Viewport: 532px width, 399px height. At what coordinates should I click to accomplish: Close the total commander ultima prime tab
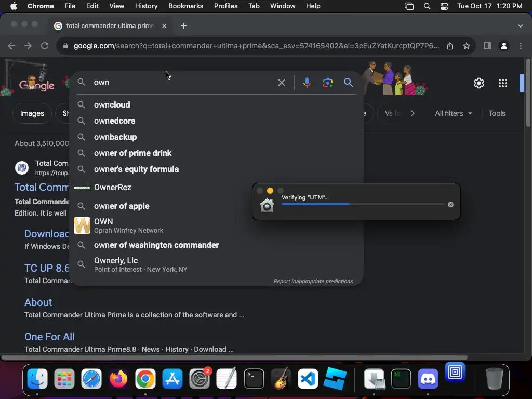pos(164,26)
